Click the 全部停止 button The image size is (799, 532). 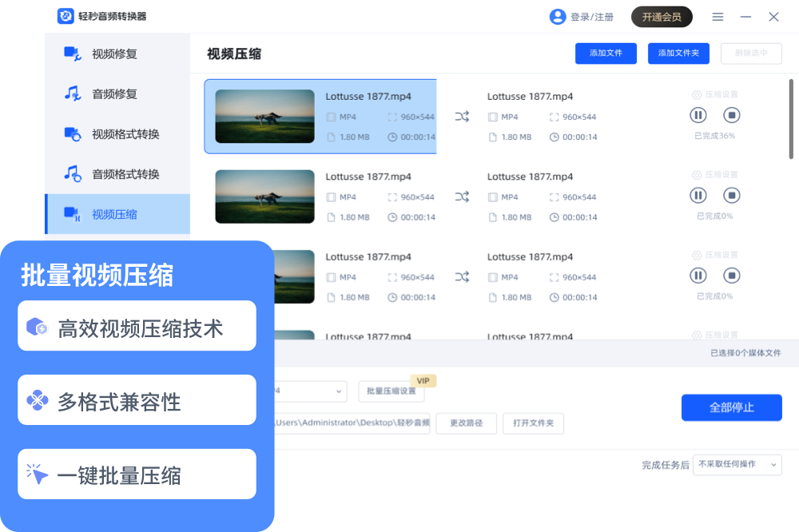pos(732,407)
